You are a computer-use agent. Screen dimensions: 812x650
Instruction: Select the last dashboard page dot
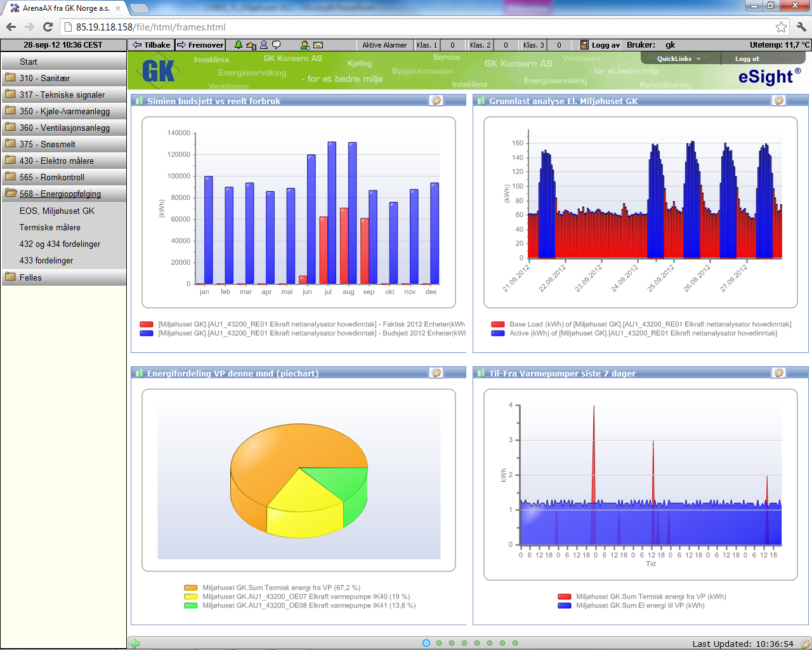coord(515,643)
